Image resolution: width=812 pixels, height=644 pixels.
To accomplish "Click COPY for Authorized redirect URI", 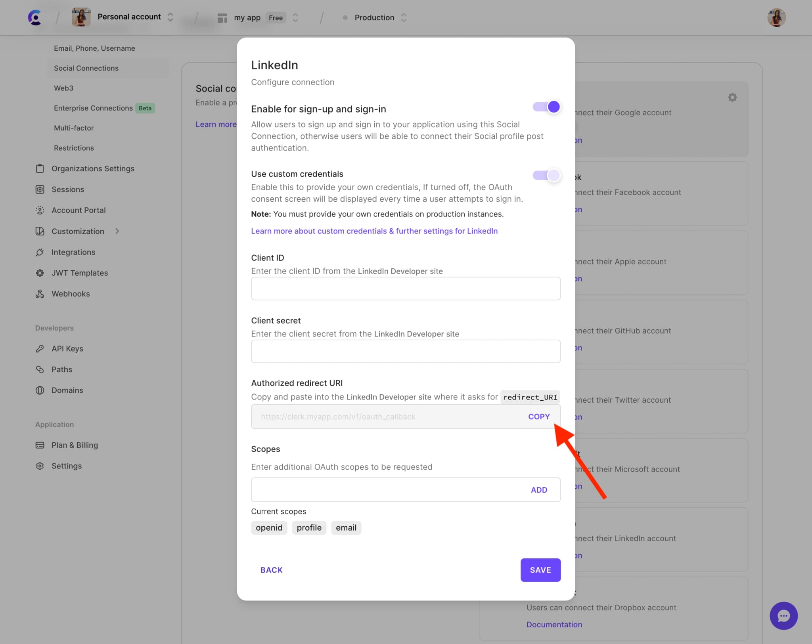I will coord(539,416).
